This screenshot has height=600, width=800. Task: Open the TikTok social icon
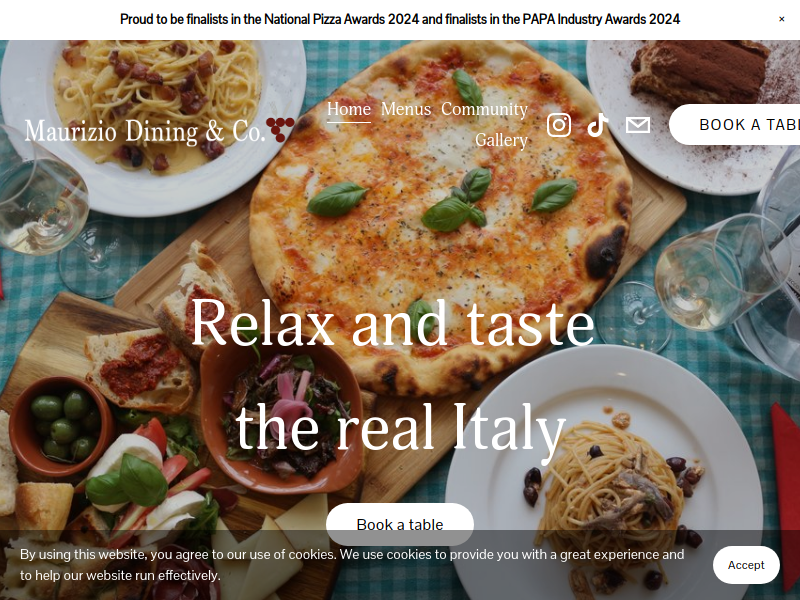[x=597, y=125]
